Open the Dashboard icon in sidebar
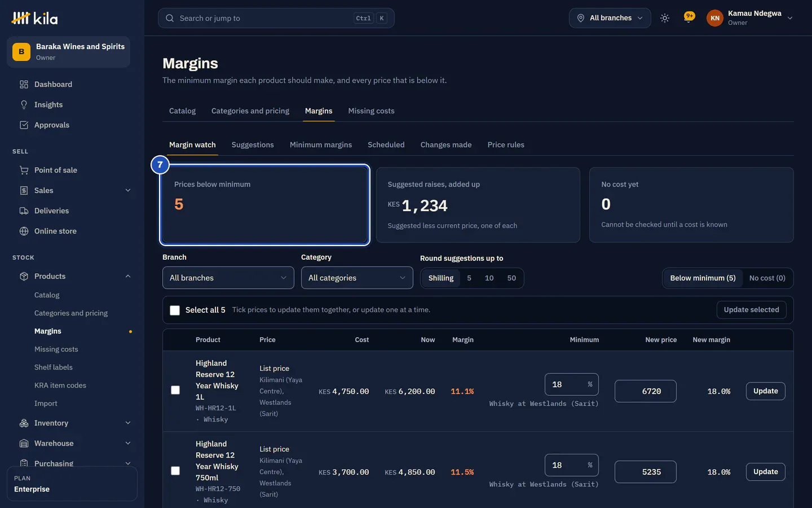The width and height of the screenshot is (812, 508). point(24,85)
